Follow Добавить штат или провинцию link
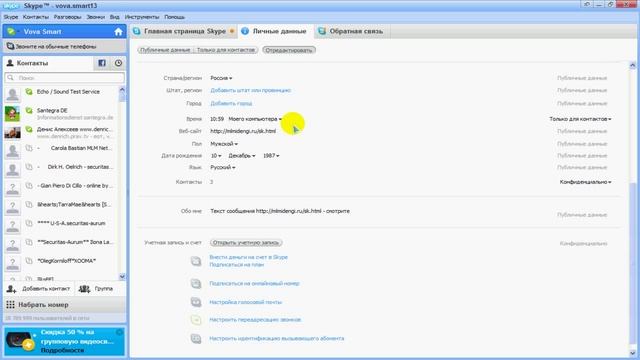 [x=251, y=90]
